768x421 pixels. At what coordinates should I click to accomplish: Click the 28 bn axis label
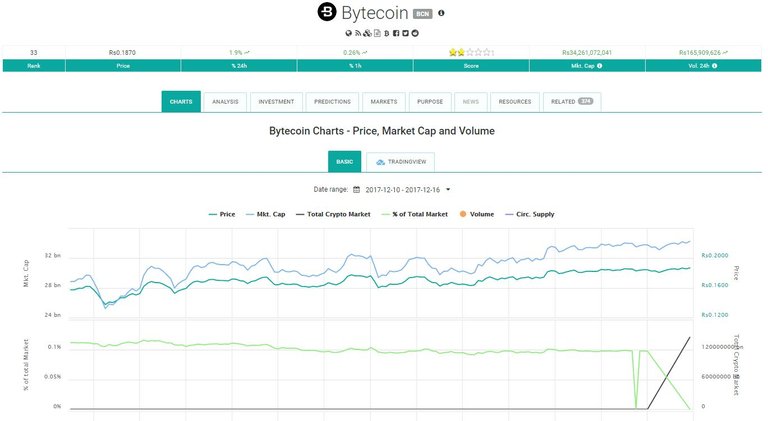pyautogui.click(x=53, y=285)
